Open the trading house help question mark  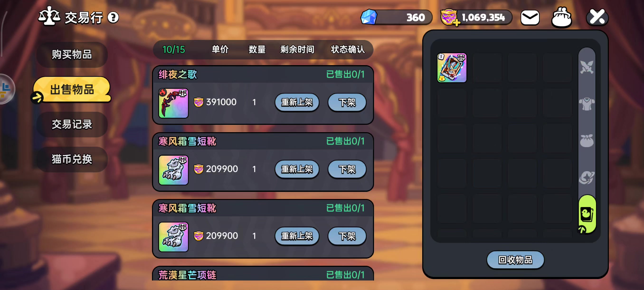(113, 18)
